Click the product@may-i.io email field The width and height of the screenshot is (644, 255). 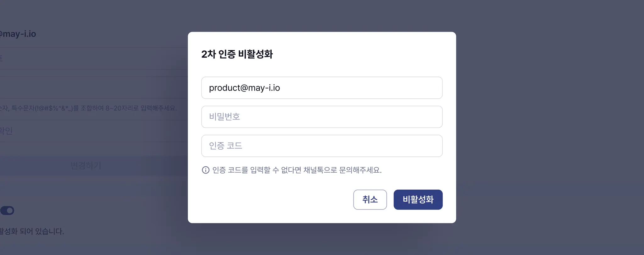[x=322, y=88]
